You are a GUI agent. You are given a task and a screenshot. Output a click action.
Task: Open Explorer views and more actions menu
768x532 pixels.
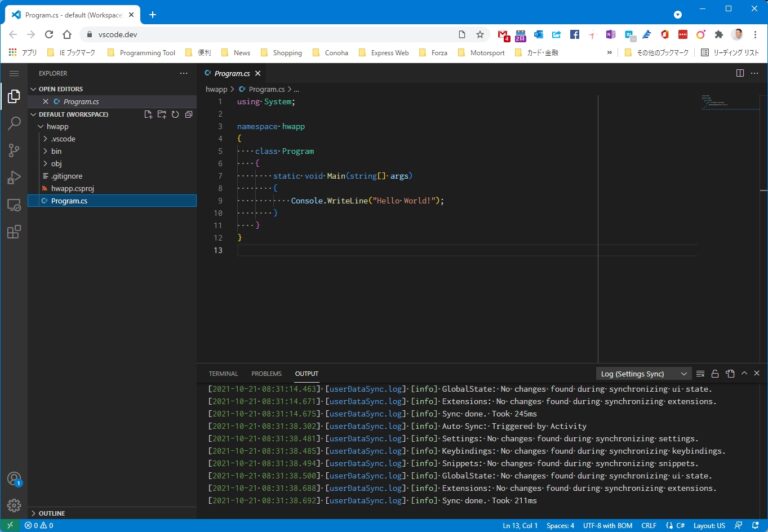pyautogui.click(x=184, y=73)
